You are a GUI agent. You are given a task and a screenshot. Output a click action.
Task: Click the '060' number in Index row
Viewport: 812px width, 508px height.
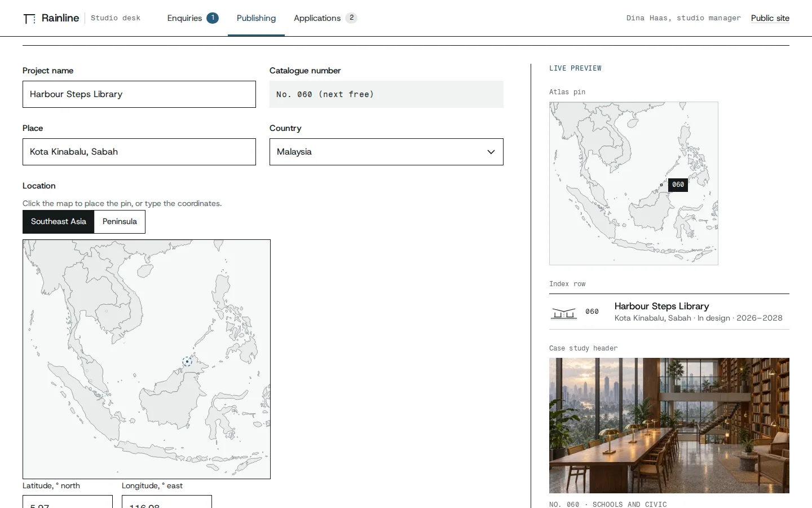592,312
